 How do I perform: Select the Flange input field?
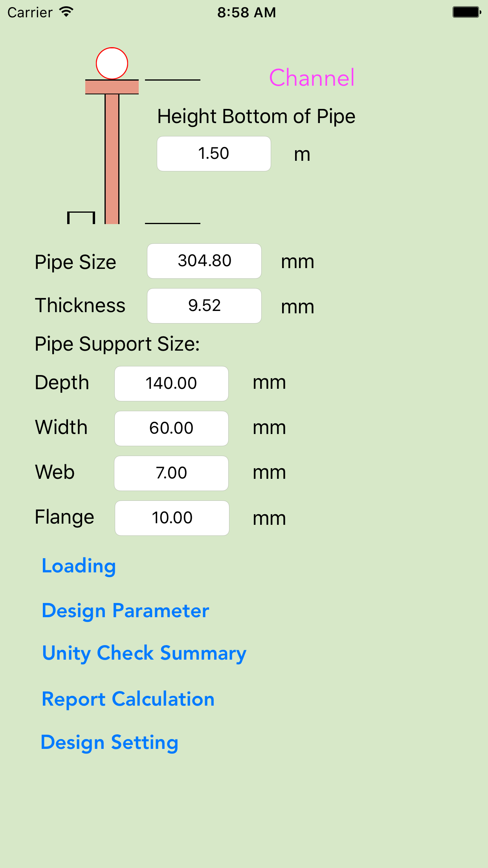pos(172,518)
